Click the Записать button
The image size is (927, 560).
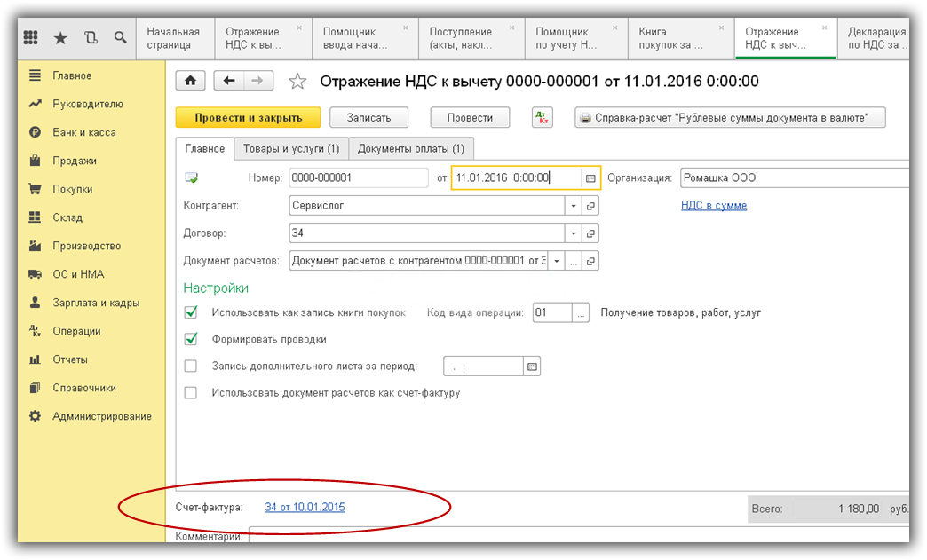pos(368,117)
